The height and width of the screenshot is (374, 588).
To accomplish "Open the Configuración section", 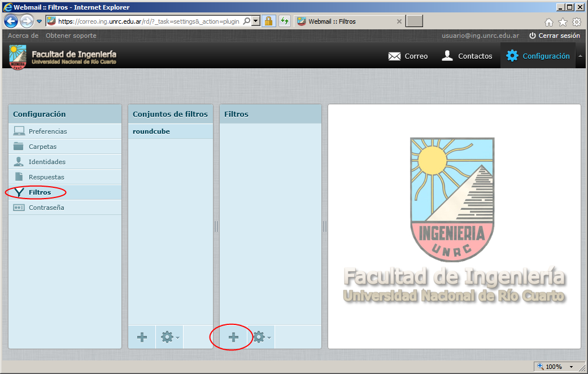I will 538,56.
